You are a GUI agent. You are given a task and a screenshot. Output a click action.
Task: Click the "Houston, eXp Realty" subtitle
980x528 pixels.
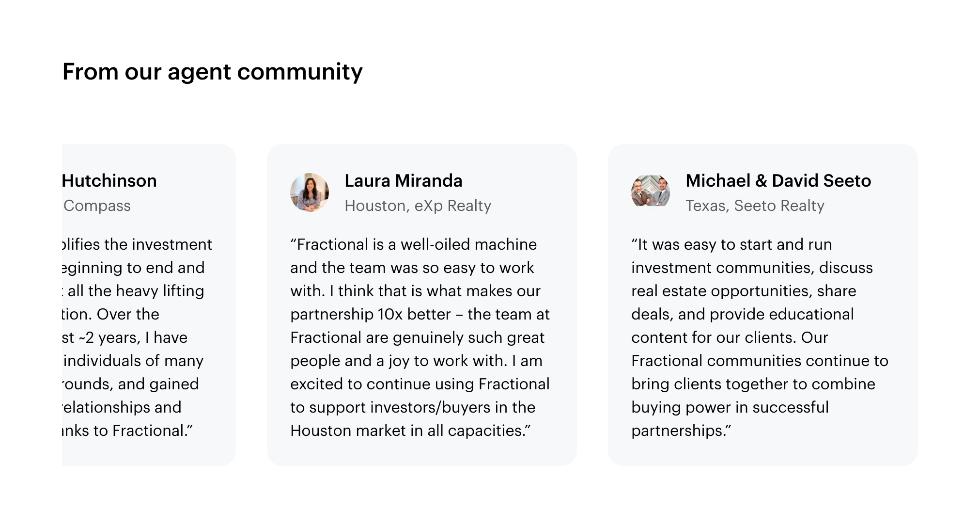tap(418, 206)
